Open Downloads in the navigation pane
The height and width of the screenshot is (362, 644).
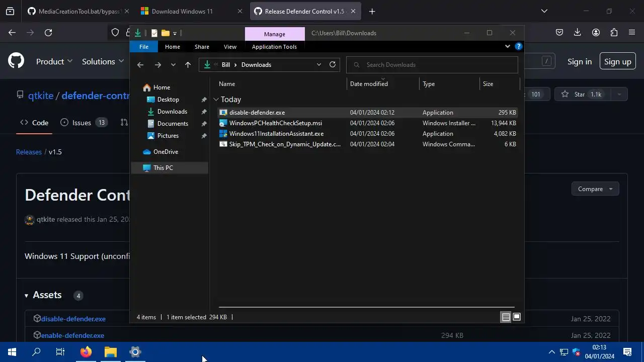coord(172,112)
